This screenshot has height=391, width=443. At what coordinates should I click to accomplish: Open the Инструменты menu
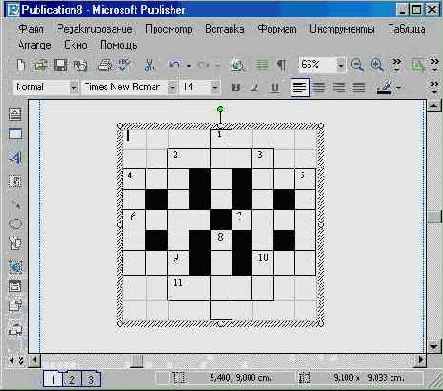342,29
